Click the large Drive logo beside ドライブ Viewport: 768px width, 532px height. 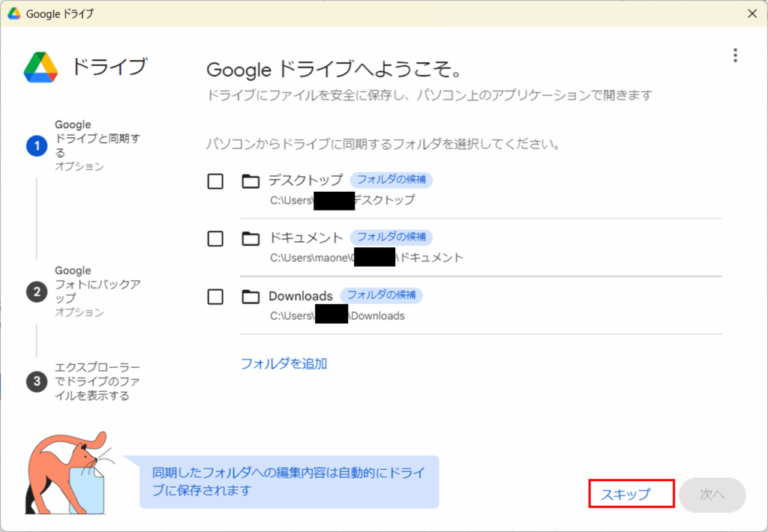click(x=40, y=67)
